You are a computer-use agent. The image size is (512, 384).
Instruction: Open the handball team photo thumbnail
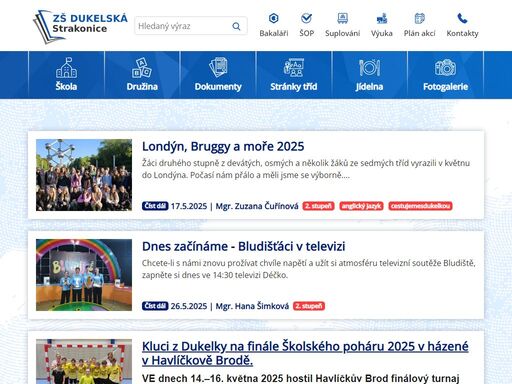(x=84, y=361)
